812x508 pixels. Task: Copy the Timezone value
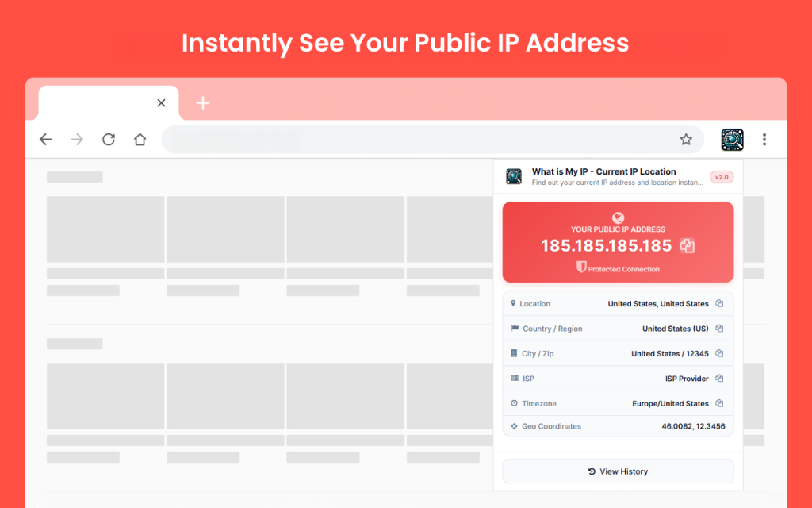tap(719, 403)
